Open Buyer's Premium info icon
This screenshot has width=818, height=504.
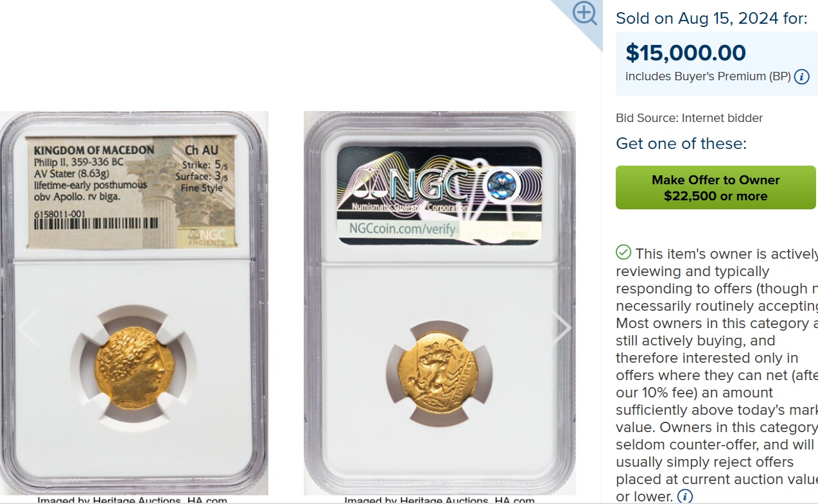tap(801, 77)
